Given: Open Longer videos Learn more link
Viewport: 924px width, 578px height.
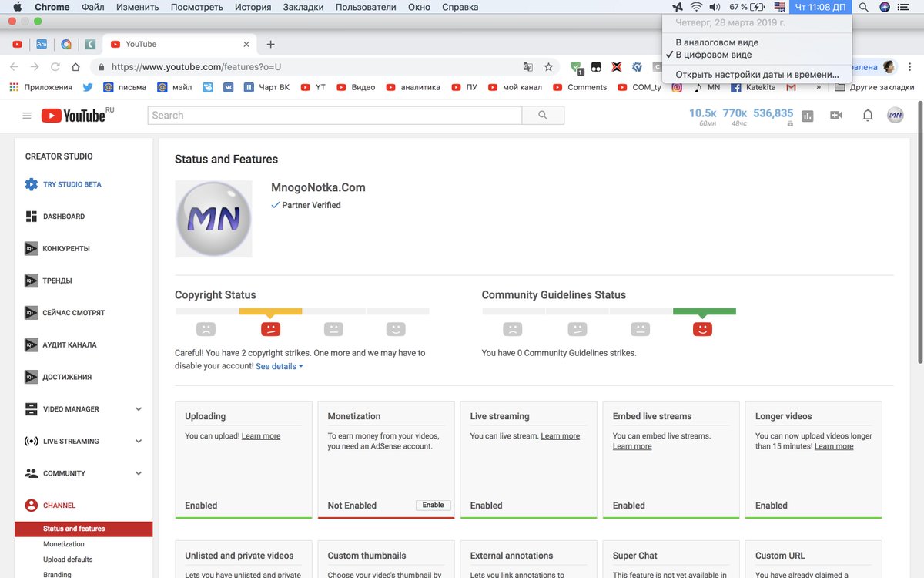Looking at the screenshot, I should coord(834,446).
